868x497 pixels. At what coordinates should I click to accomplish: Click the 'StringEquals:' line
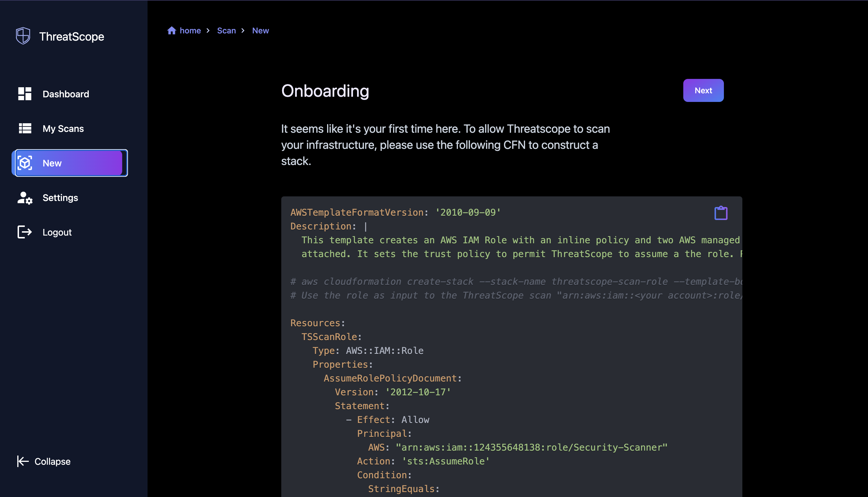(404, 489)
